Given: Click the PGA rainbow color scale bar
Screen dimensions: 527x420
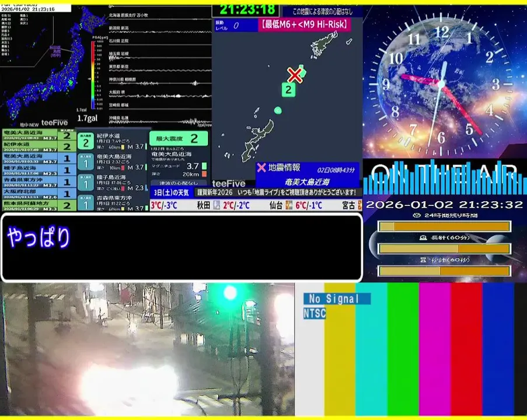Looking at the screenshot, I should (x=93, y=75).
